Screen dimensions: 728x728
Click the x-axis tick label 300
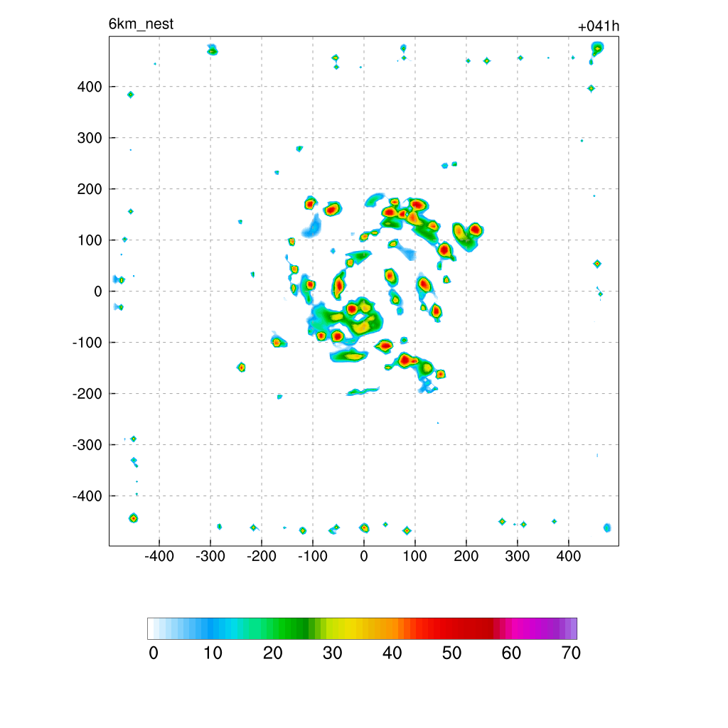tap(518, 556)
